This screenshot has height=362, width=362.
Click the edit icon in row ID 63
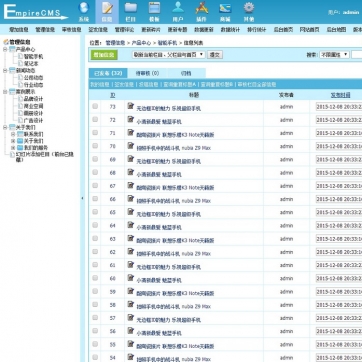(131, 238)
